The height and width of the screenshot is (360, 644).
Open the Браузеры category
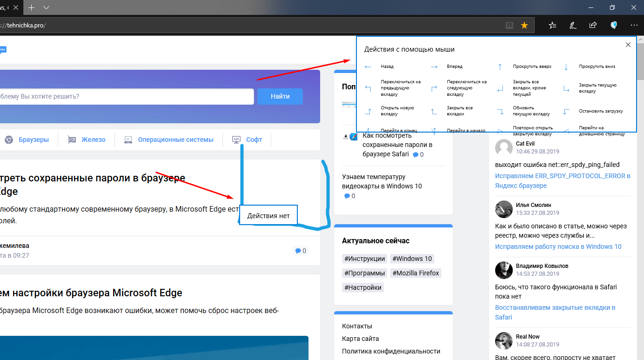point(34,140)
